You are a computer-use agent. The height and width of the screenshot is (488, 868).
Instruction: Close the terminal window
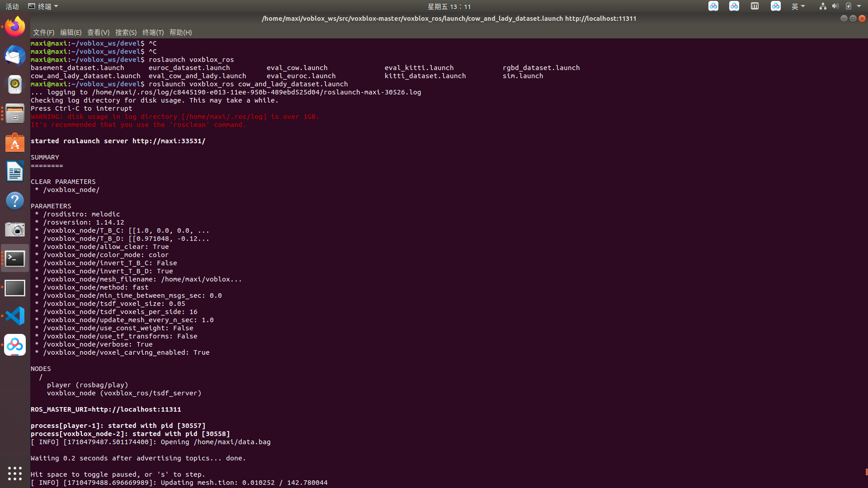pyautogui.click(x=862, y=19)
